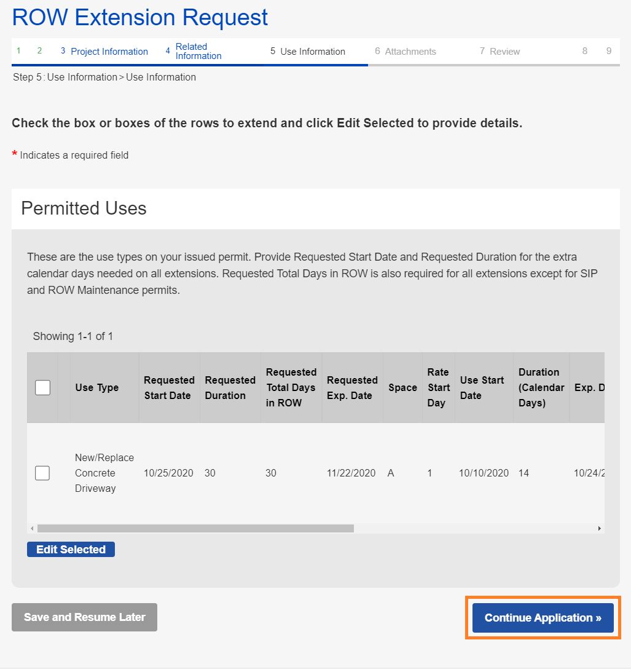
Task: Open step 9
Action: coord(608,51)
